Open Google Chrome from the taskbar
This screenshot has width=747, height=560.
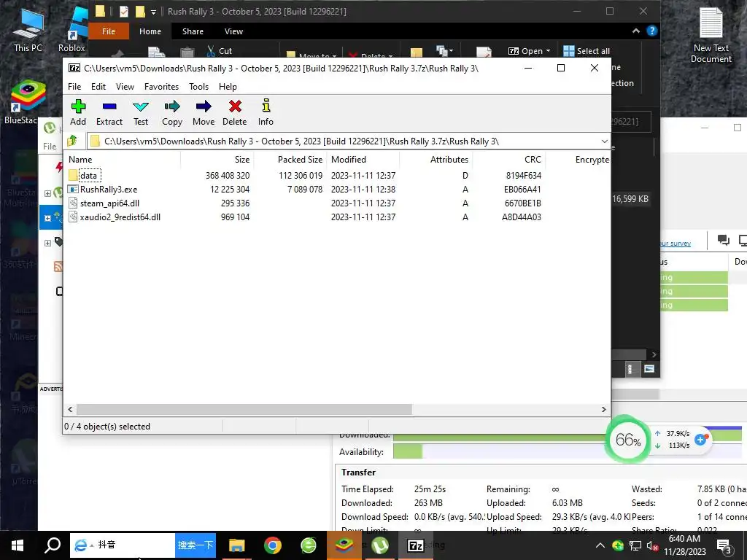click(273, 545)
